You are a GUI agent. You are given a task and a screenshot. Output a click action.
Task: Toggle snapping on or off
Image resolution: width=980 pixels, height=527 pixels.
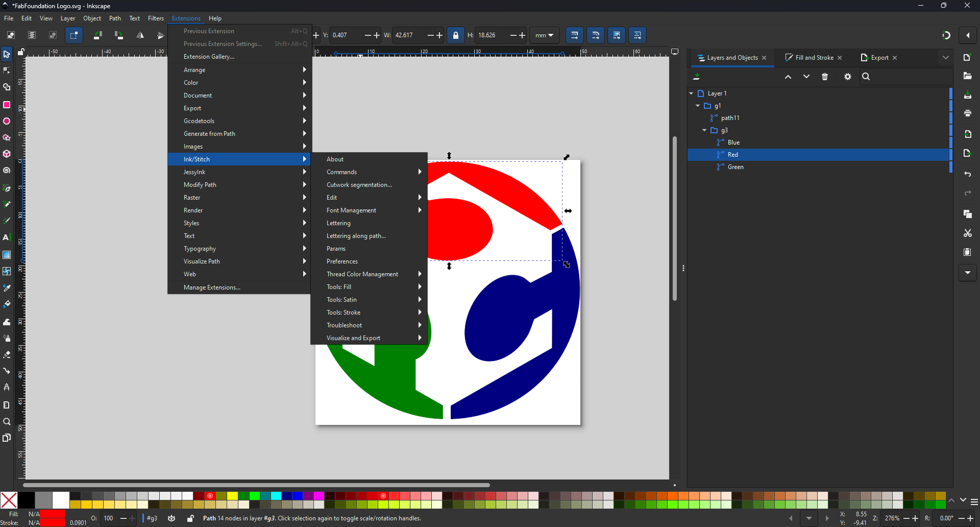[946, 35]
